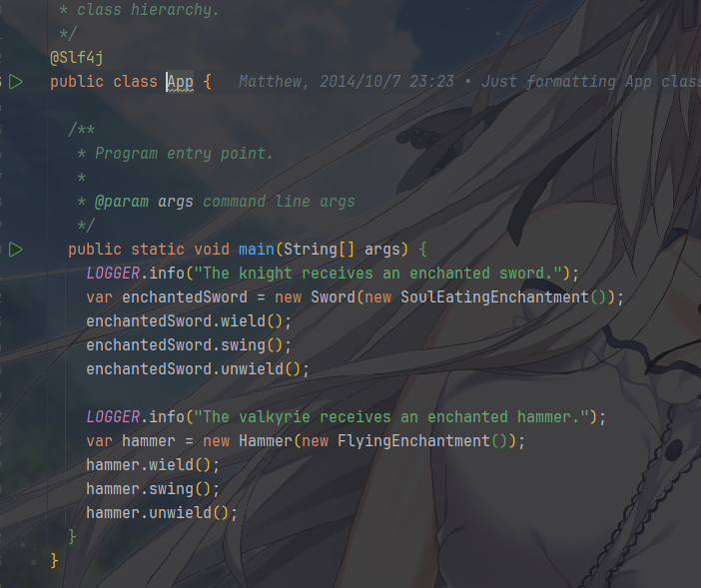Click the run gutter icon beside main method
Viewport: 701px width, 588px height.
[x=16, y=250]
